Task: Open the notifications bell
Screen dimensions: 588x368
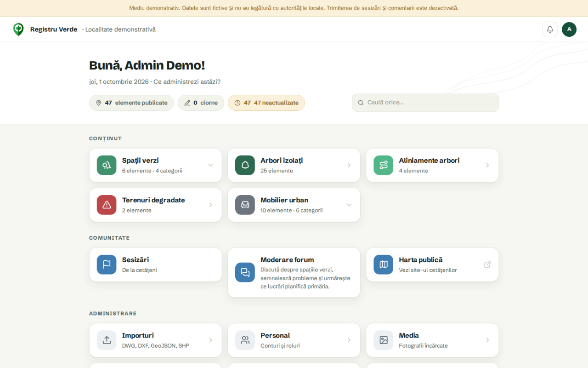Action: coord(550,29)
